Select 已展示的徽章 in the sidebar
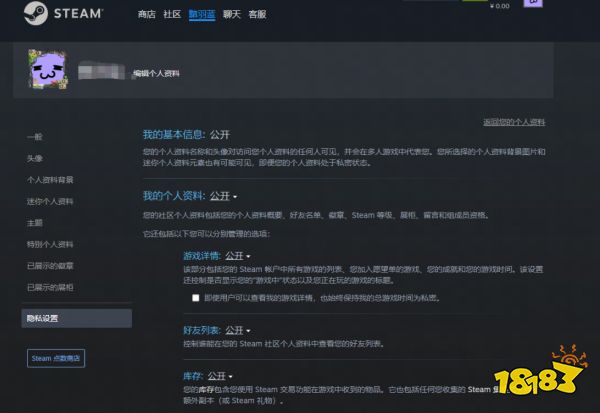The image size is (600, 413). 50,266
